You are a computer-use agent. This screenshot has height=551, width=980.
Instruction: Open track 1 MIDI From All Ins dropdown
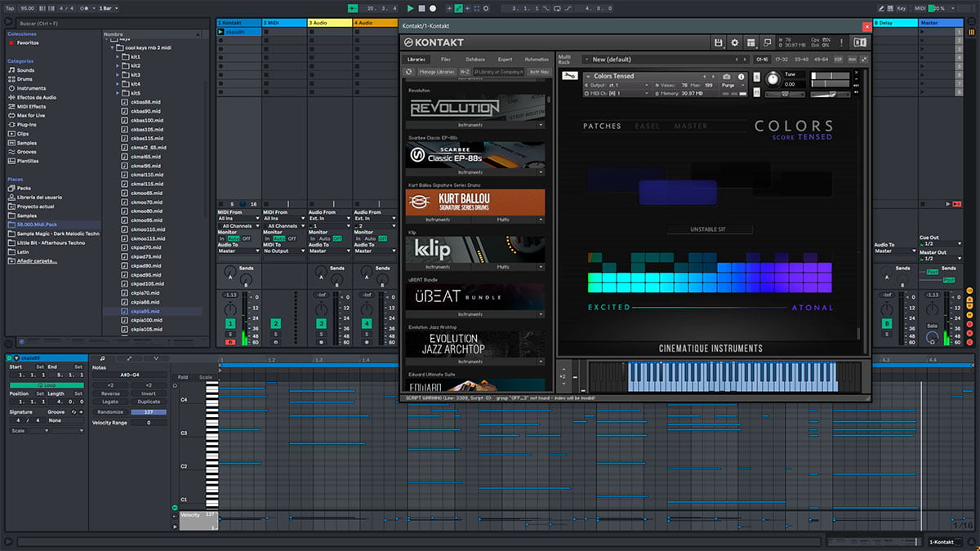(238, 219)
